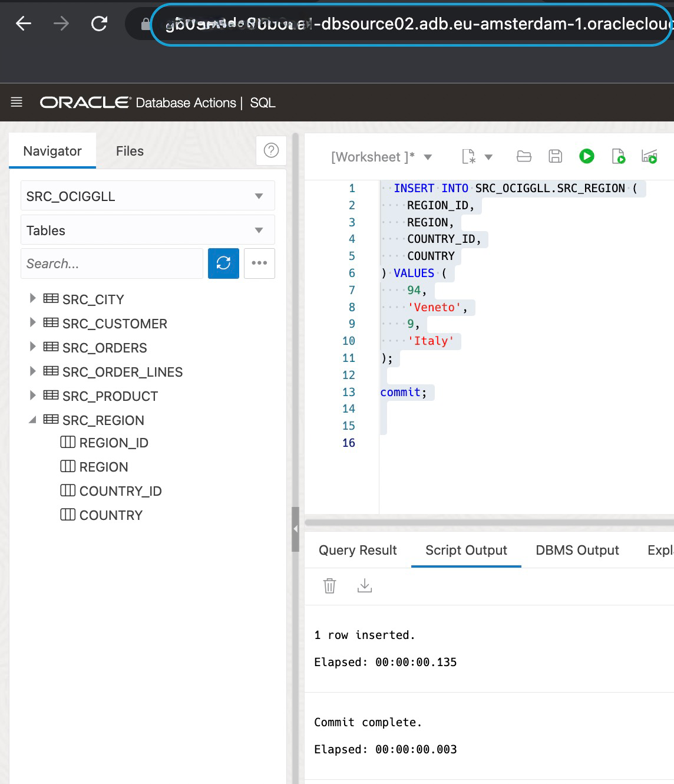The height and width of the screenshot is (784, 674).
Task: Refresh the navigator object list
Action: pos(223,263)
